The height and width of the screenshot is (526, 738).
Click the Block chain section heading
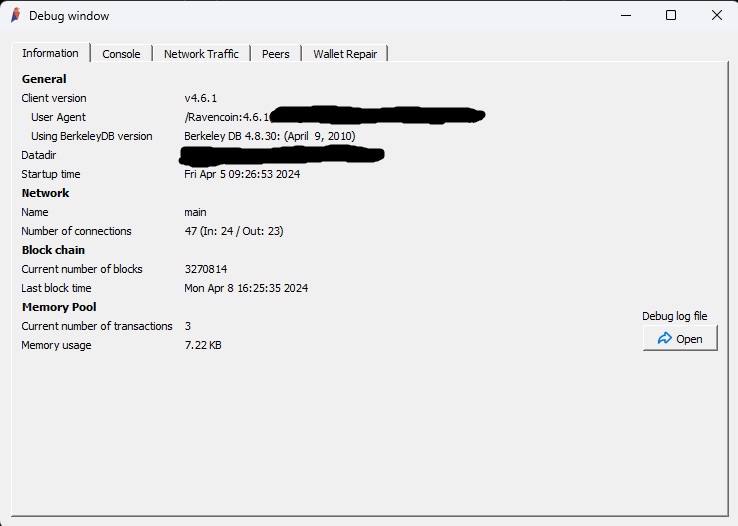pyautogui.click(x=53, y=250)
